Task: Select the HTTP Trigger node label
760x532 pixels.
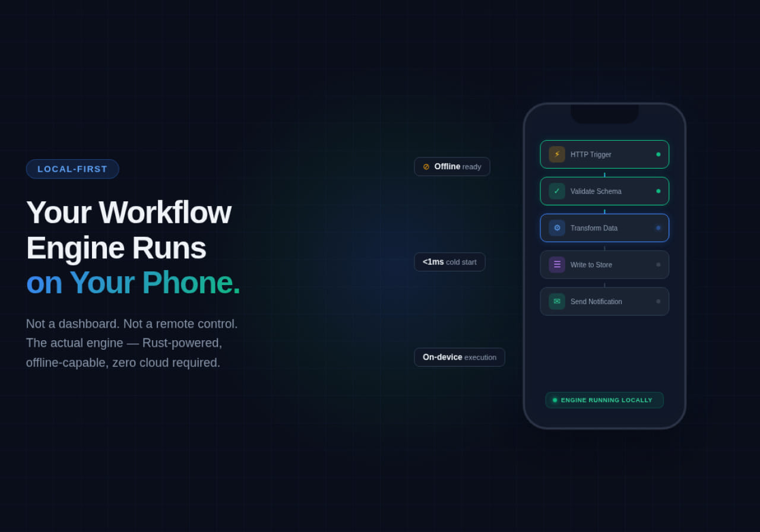Action: [x=591, y=154]
